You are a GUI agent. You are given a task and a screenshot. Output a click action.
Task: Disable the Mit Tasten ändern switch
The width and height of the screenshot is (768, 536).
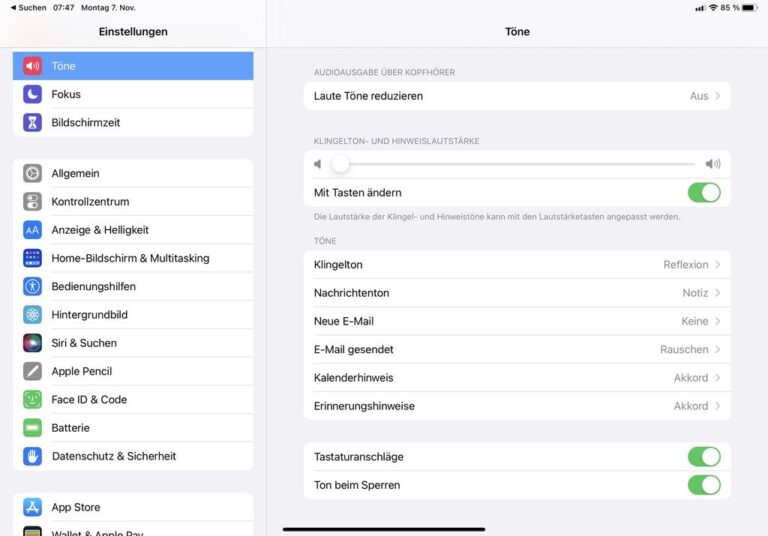(x=703, y=192)
